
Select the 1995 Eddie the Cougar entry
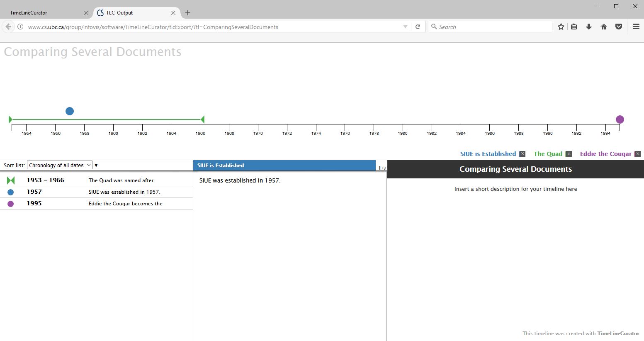coord(96,204)
